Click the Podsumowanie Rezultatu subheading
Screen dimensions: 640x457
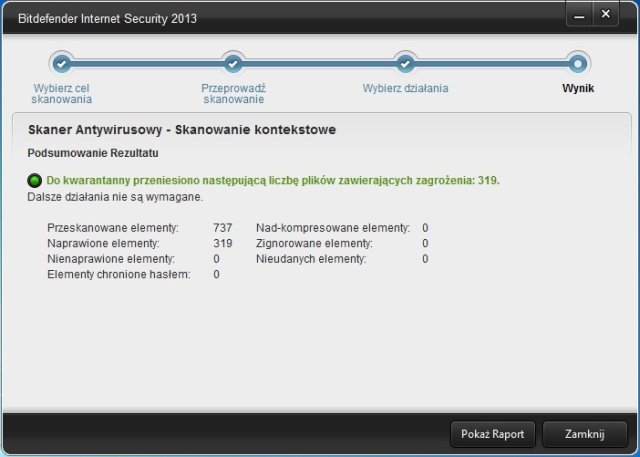pos(92,154)
